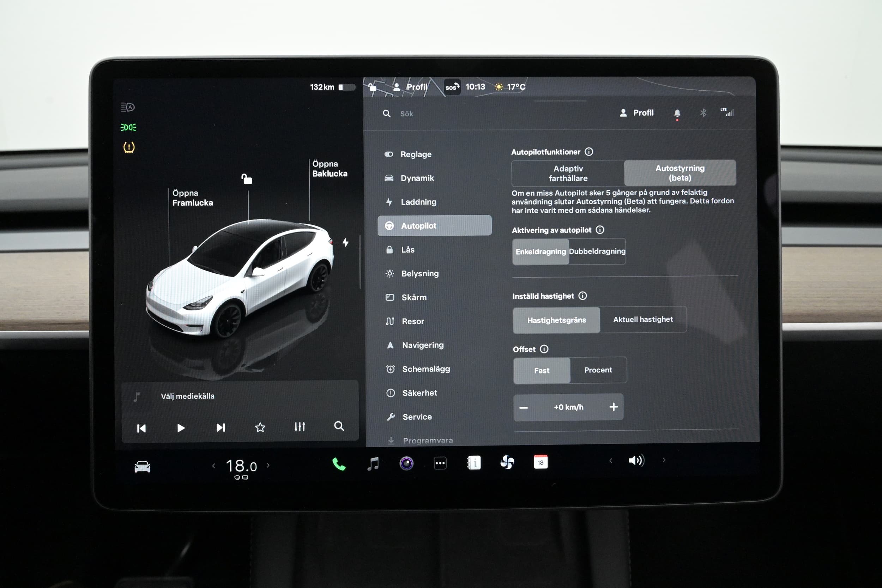This screenshot has width=882, height=588.
Task: Open info icon next to Offset
Action: (x=544, y=349)
